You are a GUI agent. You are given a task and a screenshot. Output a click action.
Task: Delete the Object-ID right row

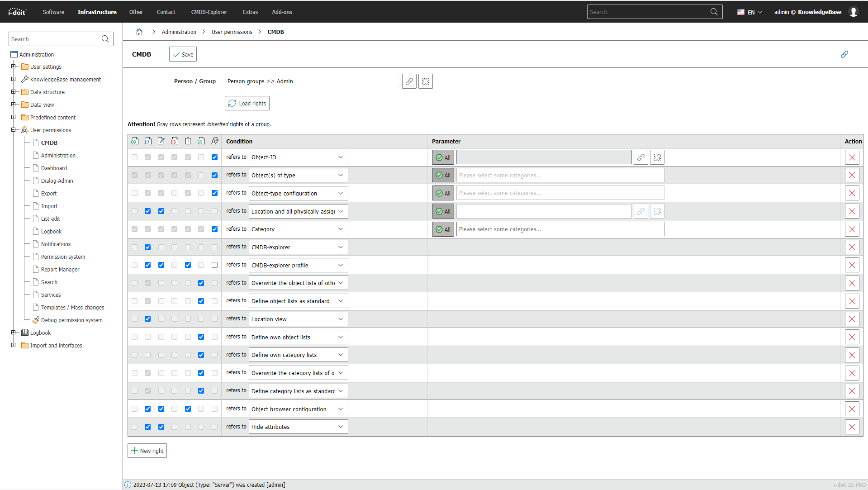(x=852, y=157)
